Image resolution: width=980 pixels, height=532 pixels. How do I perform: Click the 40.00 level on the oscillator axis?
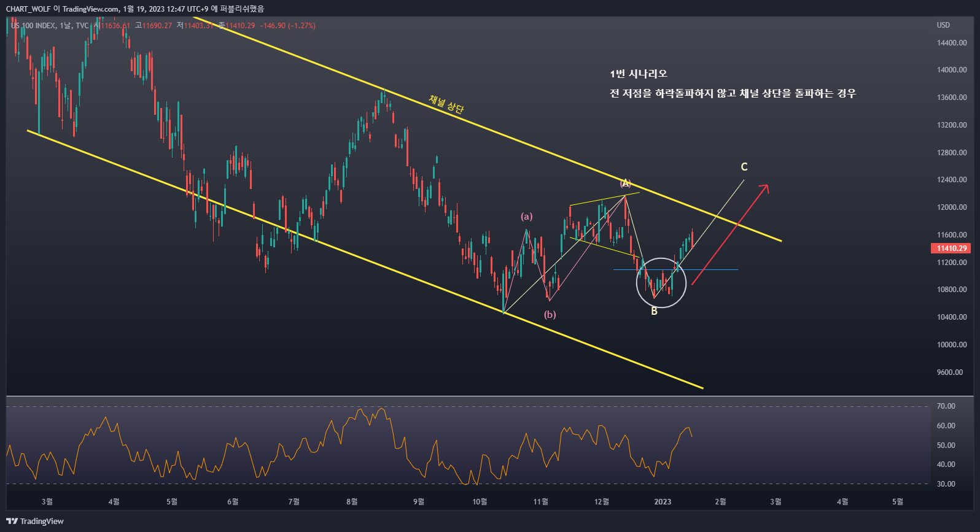946,465
